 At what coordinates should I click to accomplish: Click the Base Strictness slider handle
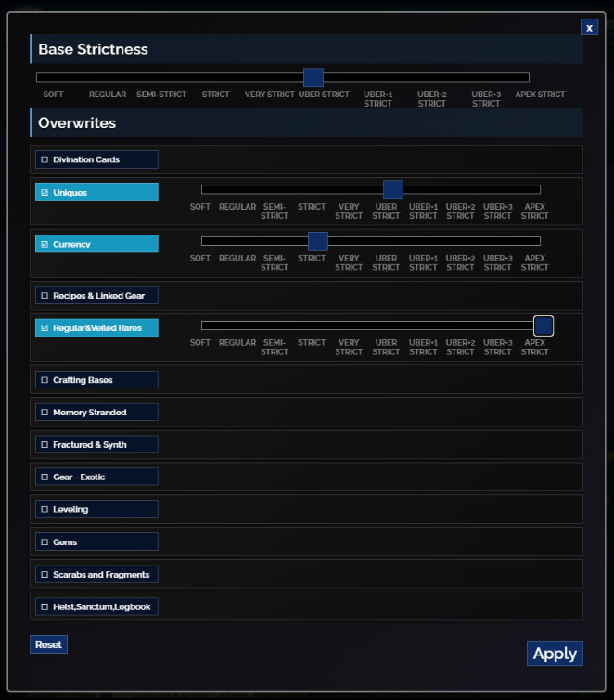pos(313,77)
